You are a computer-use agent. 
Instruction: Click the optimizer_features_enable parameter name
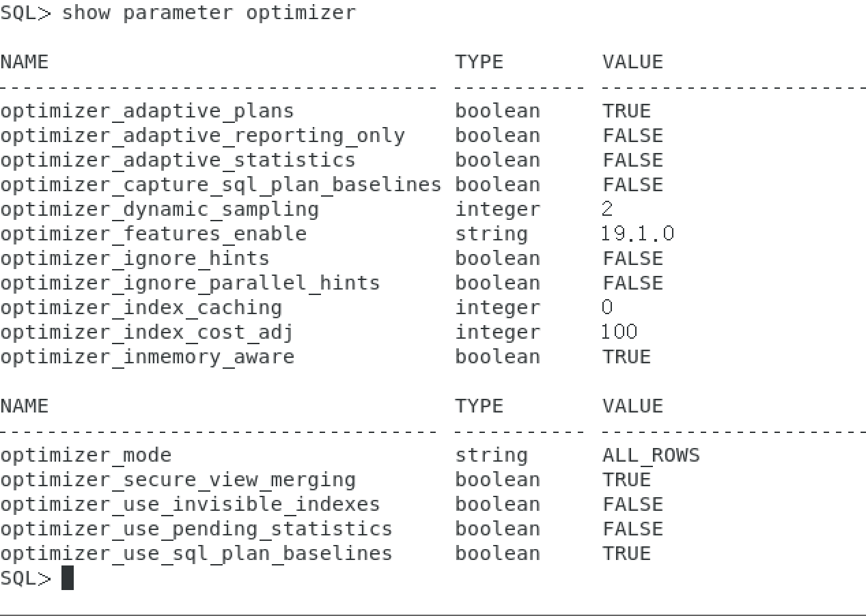(x=153, y=234)
